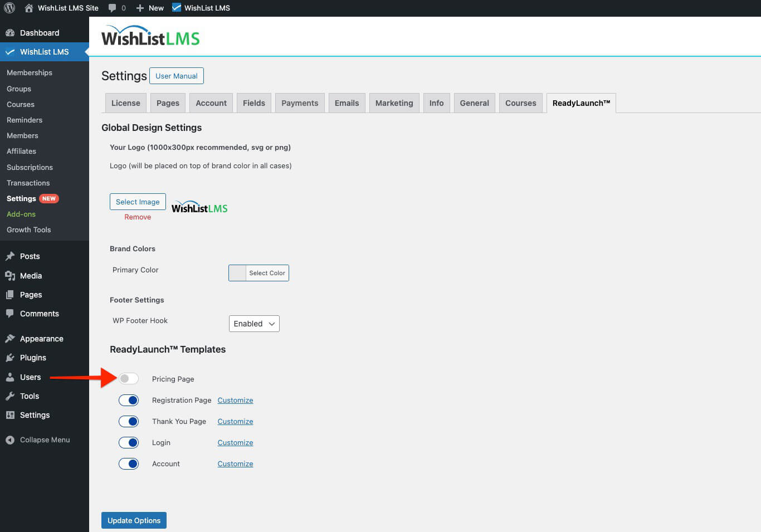Expand the + New menu in the admin bar

tap(149, 7)
